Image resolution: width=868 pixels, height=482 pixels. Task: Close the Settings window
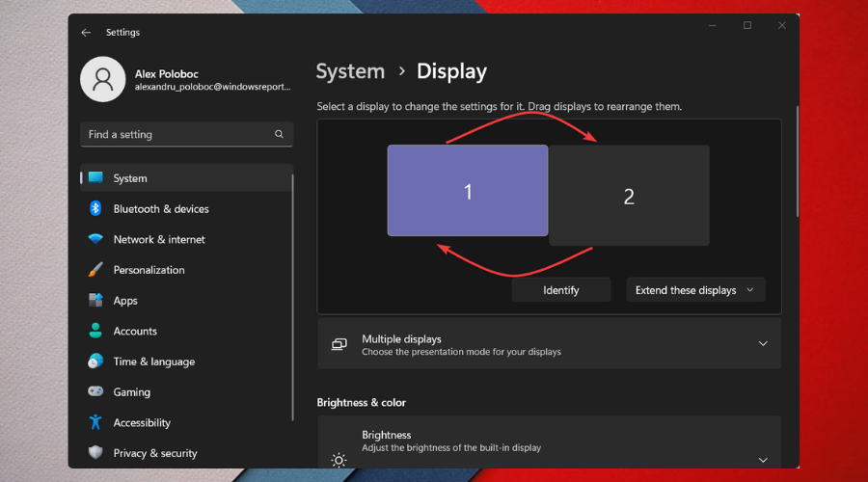click(781, 25)
